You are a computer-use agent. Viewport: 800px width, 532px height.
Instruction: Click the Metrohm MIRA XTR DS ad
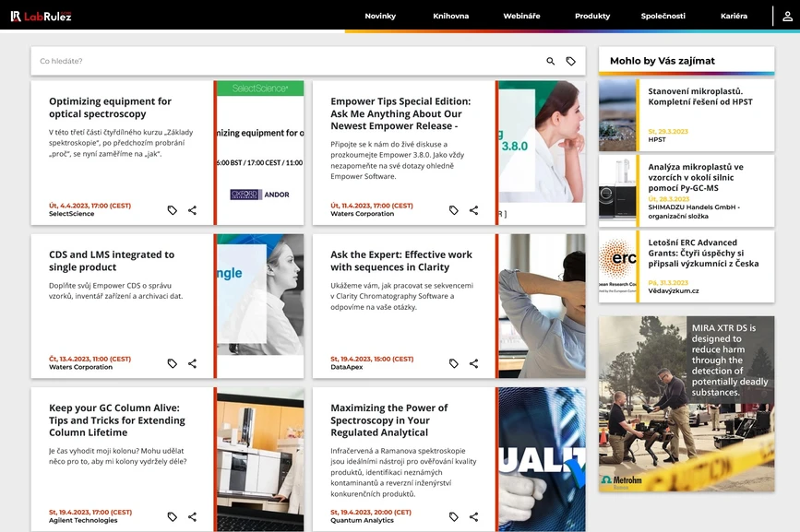pos(687,404)
